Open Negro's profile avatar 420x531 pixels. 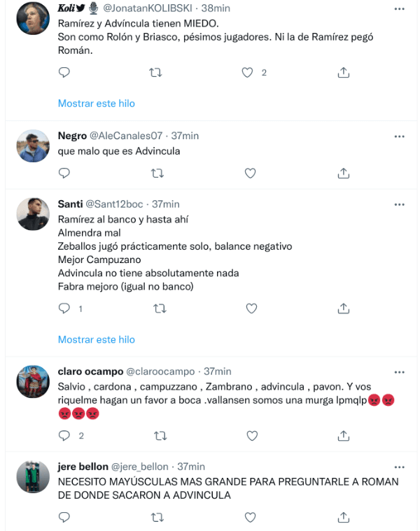click(33, 146)
